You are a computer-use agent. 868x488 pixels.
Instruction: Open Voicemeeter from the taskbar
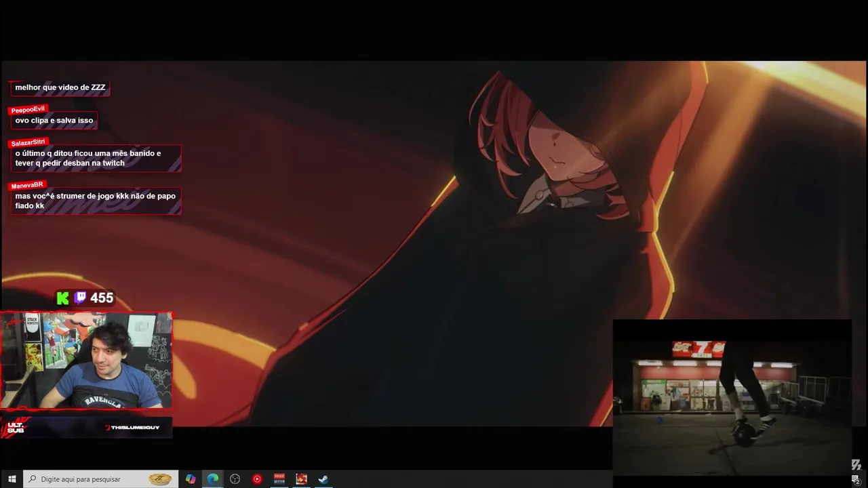(279, 479)
